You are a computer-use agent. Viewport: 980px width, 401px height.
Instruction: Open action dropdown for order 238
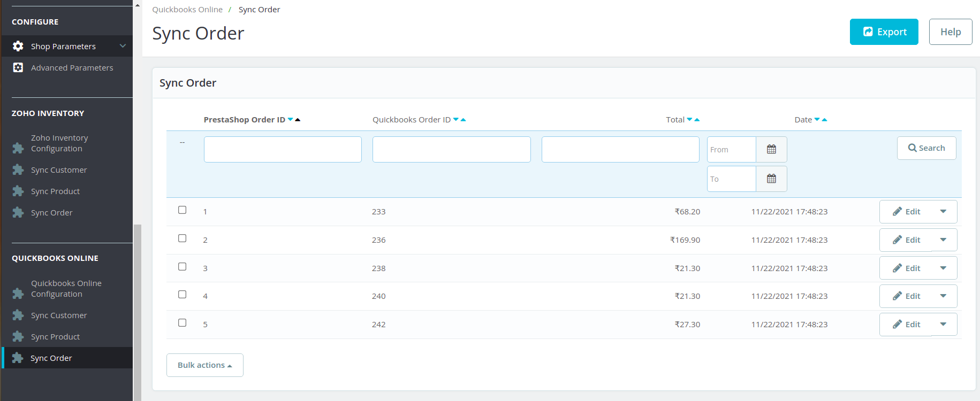click(x=944, y=268)
